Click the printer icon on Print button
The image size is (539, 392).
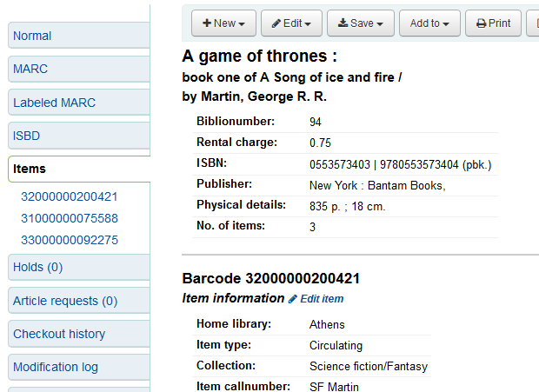[481, 23]
